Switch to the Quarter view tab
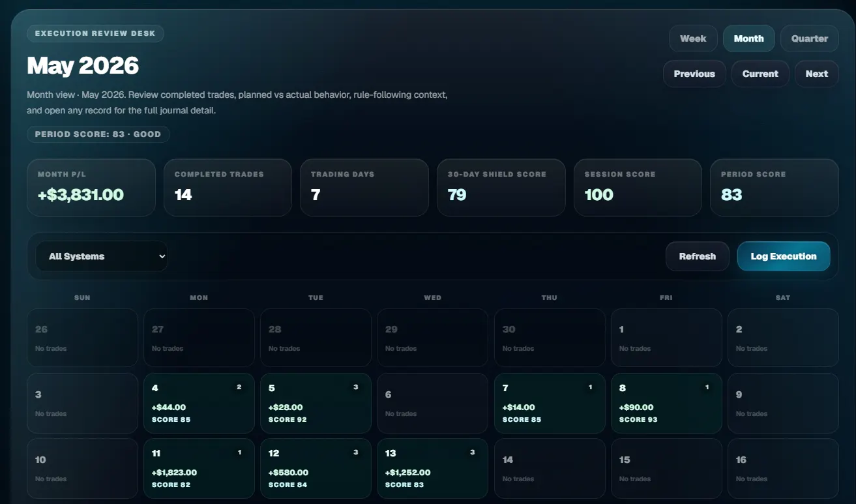The height and width of the screenshot is (504, 856). coord(810,38)
